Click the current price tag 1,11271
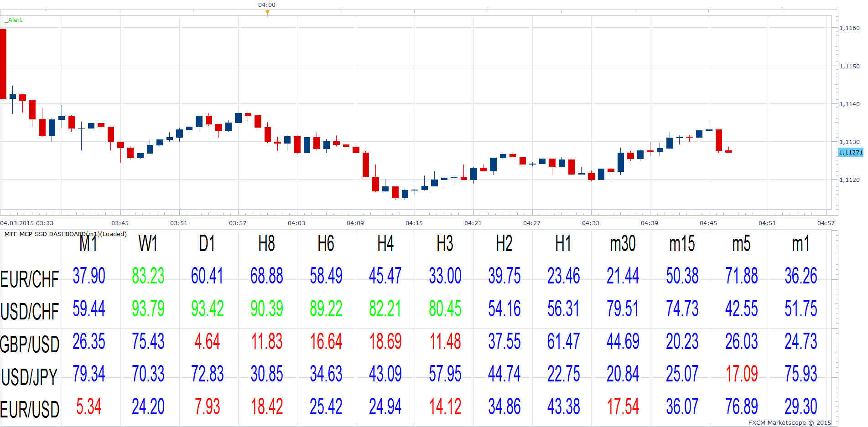Image resolution: width=868 pixels, height=427 pixels. (851, 152)
